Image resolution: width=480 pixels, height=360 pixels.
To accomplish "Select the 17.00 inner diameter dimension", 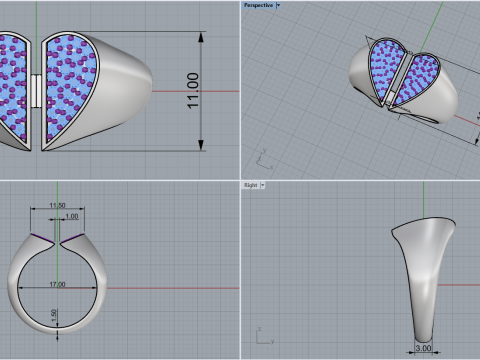I will click(57, 284).
